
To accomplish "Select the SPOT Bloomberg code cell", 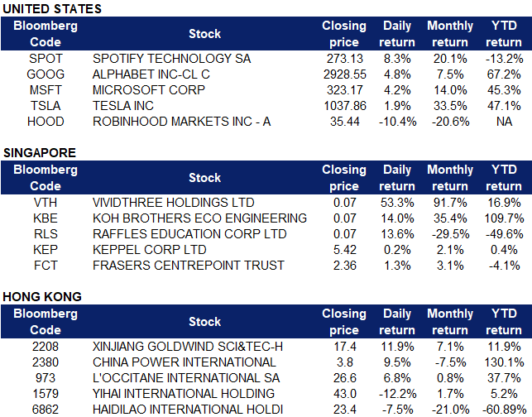I will (x=46, y=59).
